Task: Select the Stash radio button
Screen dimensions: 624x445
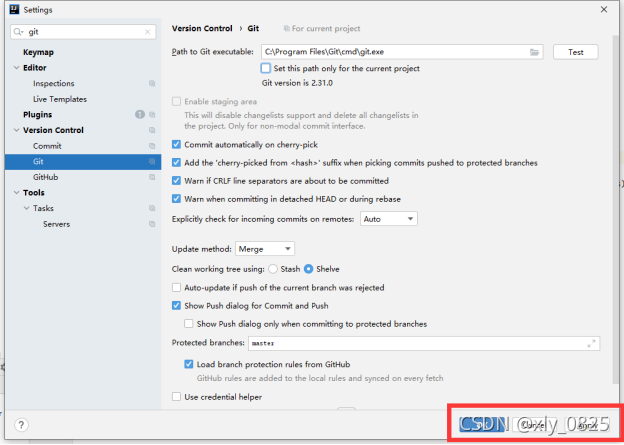Action: (273, 269)
